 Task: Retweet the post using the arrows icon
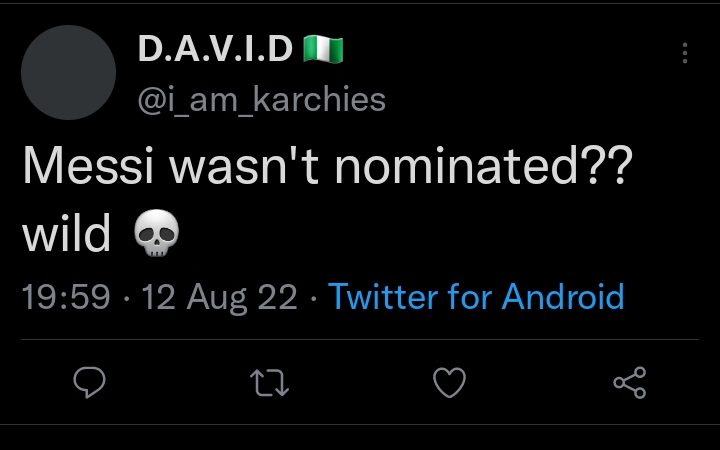[x=270, y=383]
